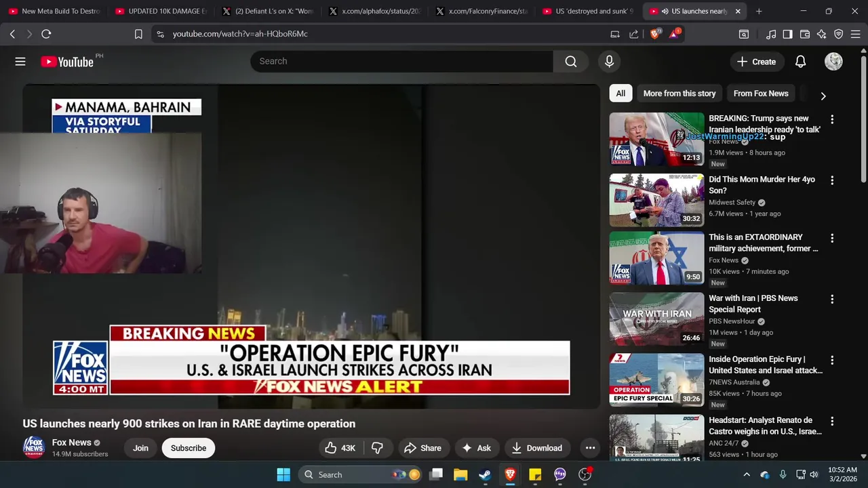The width and height of the screenshot is (868, 488).
Task: Toggle the Brave sidebar panel icon
Action: click(787, 34)
